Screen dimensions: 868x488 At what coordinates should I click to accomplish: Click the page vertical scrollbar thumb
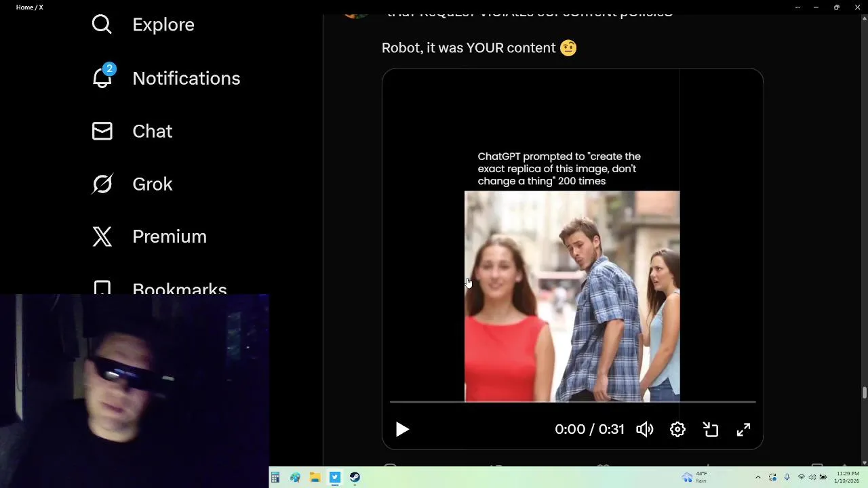[x=864, y=393]
